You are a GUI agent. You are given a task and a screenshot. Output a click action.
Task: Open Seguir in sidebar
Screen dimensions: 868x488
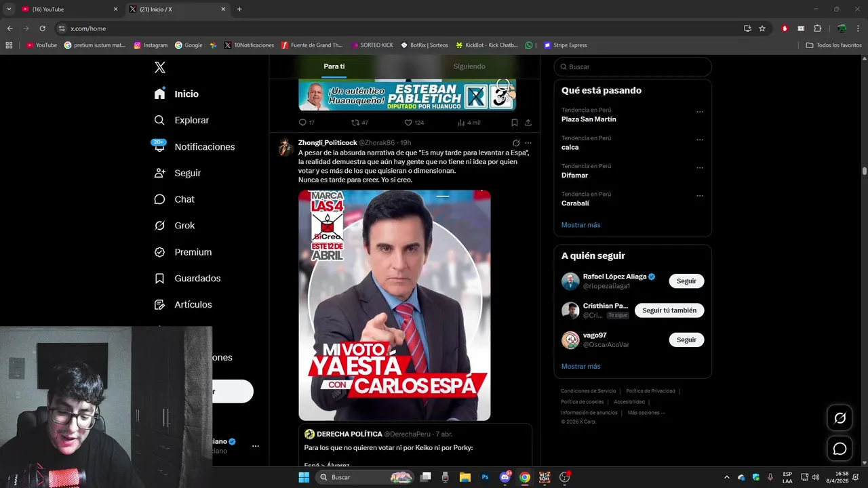(178, 173)
